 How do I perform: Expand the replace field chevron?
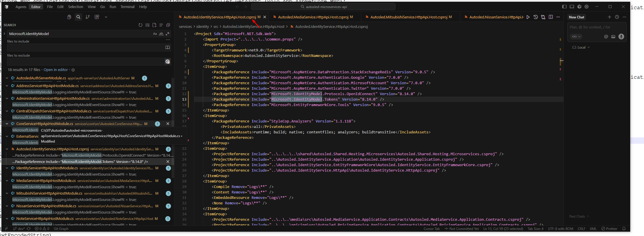4,34
